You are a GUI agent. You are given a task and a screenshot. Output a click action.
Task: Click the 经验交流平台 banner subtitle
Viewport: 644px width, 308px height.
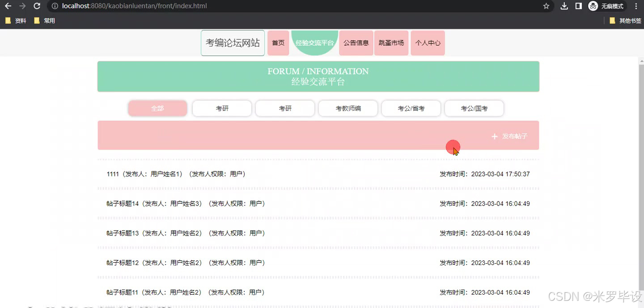point(318,82)
